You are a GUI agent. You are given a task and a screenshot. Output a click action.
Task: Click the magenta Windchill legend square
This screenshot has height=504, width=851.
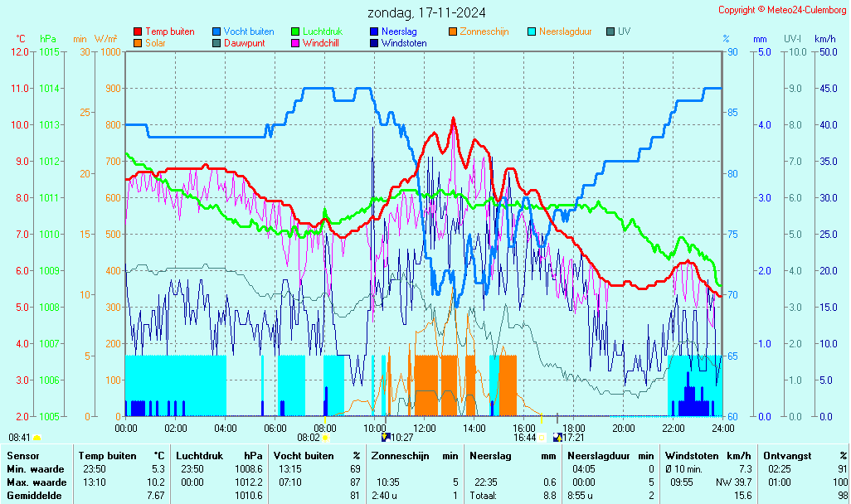point(295,43)
